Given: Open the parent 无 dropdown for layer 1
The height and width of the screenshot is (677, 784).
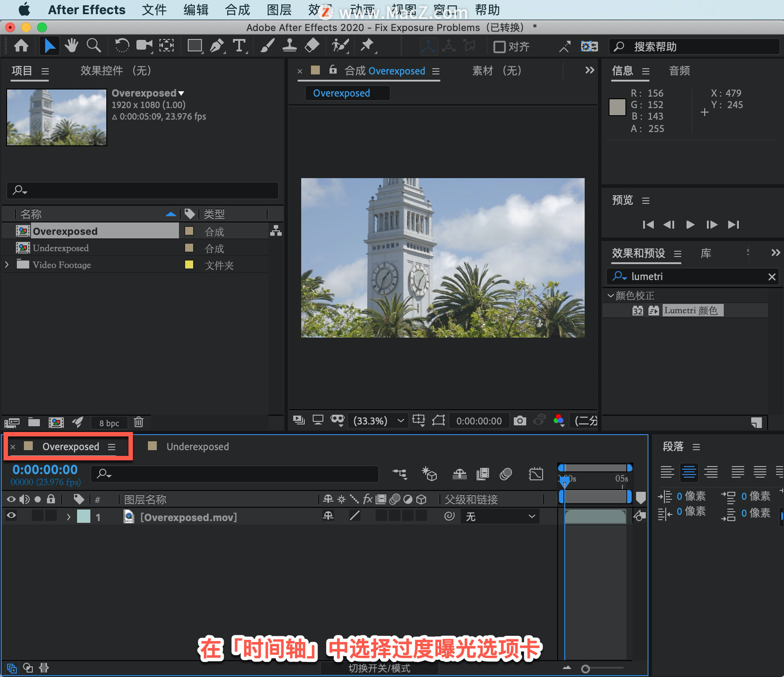Looking at the screenshot, I should point(500,517).
